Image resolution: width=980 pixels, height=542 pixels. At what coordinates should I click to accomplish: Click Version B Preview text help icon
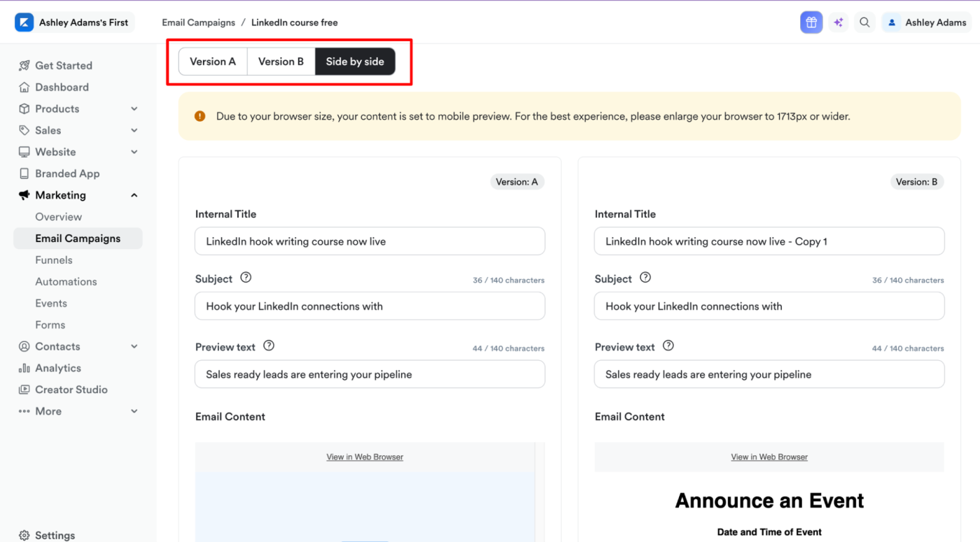(x=668, y=345)
